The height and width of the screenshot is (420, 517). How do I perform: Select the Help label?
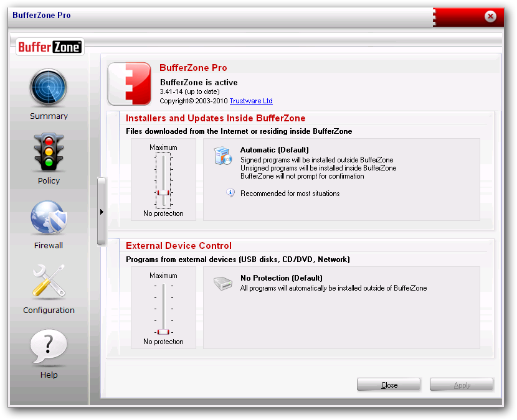click(49, 375)
